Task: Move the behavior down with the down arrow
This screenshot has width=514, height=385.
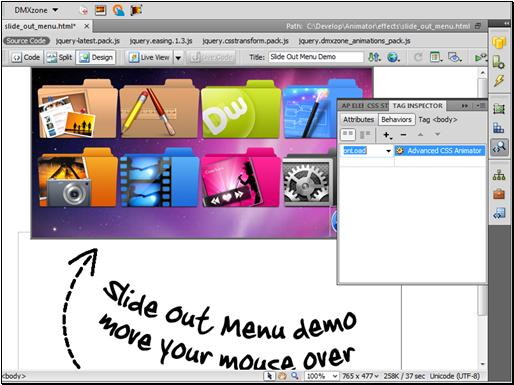Action: click(x=437, y=135)
